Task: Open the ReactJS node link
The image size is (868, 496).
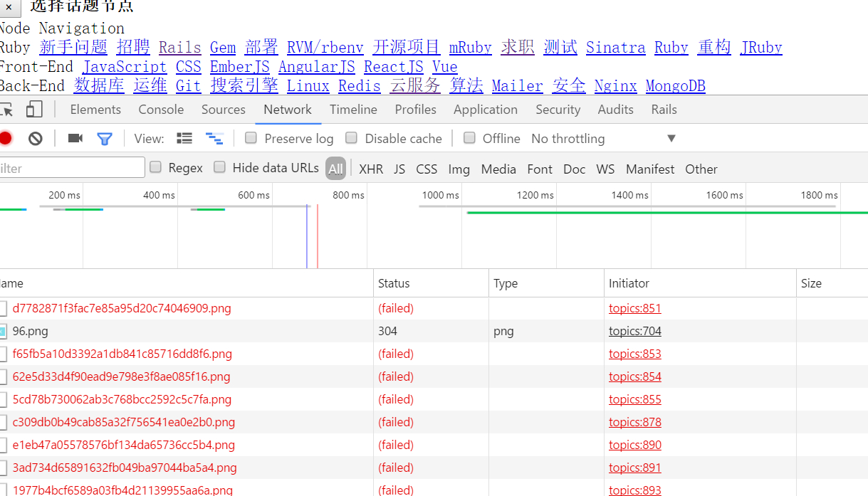Action: point(394,67)
